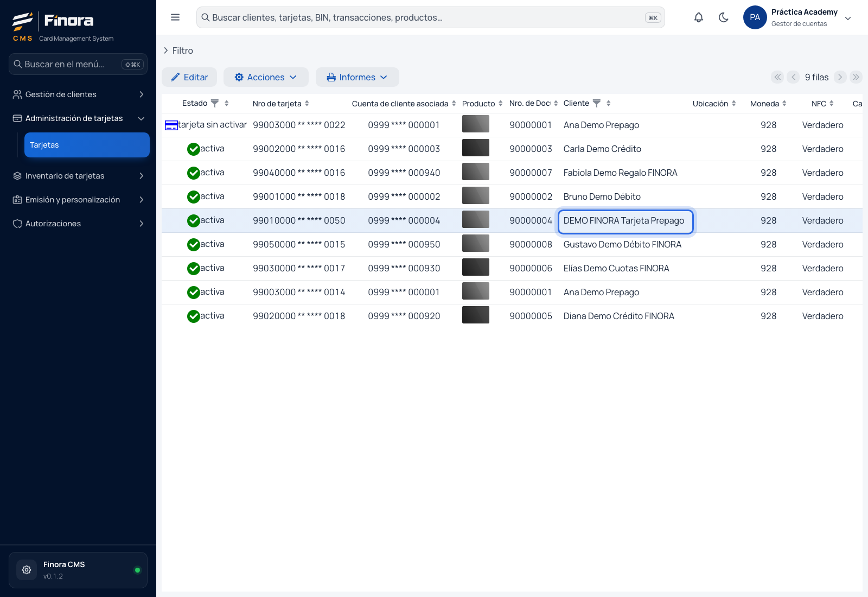Sort by Ubicación column arrows

(734, 103)
